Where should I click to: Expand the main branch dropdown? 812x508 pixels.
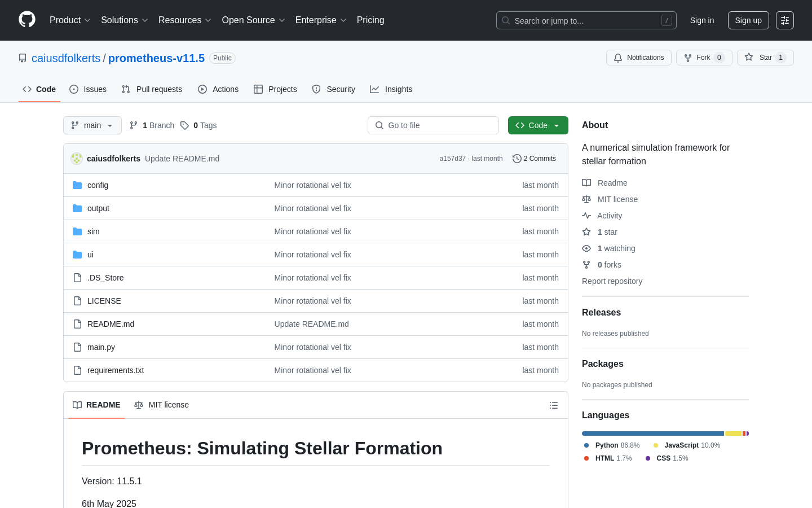[92, 125]
